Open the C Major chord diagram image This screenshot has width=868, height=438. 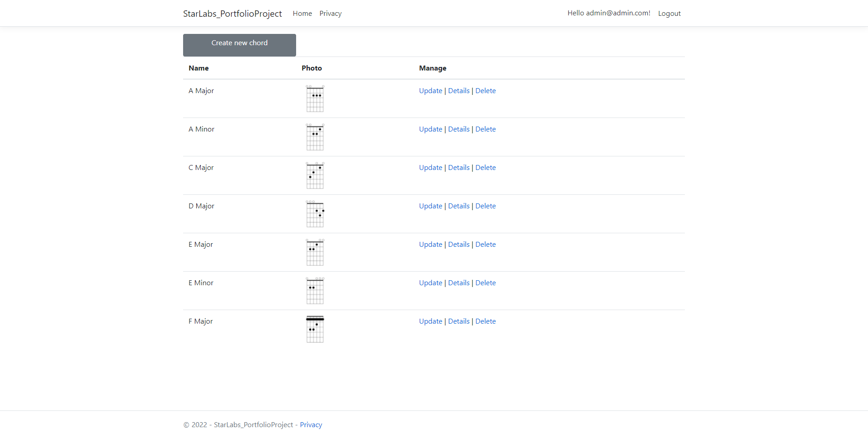tap(315, 175)
